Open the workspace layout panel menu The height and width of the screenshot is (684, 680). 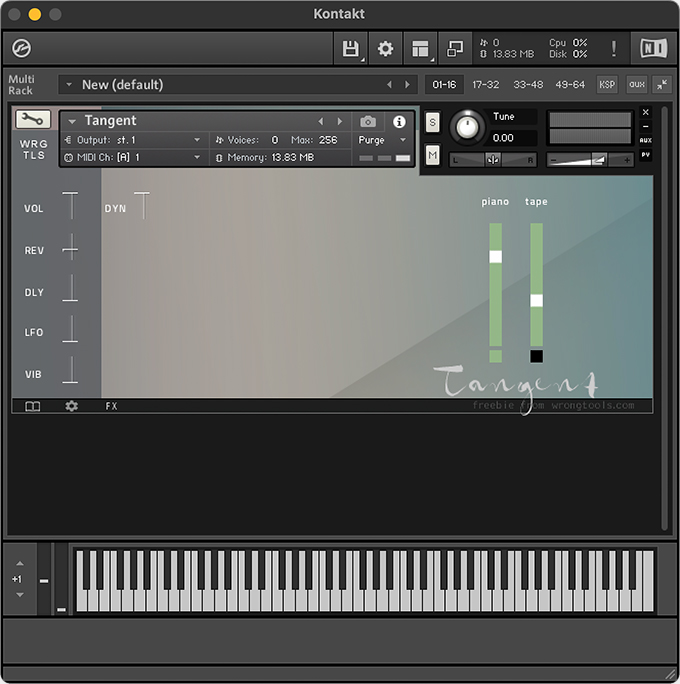click(420, 48)
